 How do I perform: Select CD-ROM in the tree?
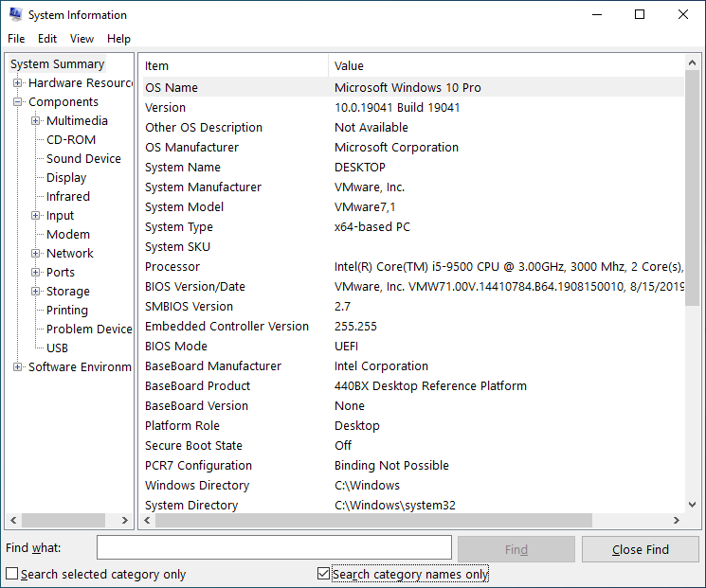coord(71,139)
